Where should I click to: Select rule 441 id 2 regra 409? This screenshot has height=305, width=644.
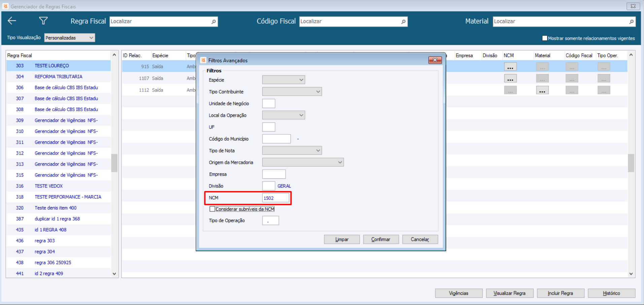(59, 274)
